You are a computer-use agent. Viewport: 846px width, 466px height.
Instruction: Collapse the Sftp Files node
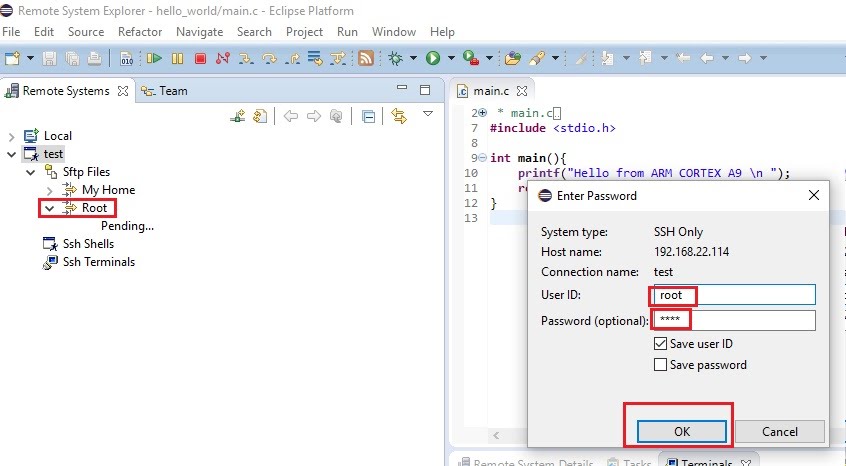click(x=31, y=172)
